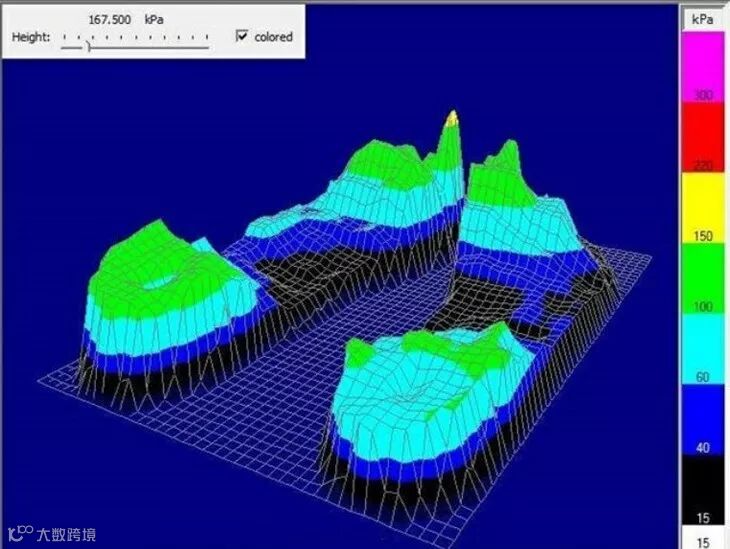
Task: Click the Height: label
Action: click(x=31, y=37)
